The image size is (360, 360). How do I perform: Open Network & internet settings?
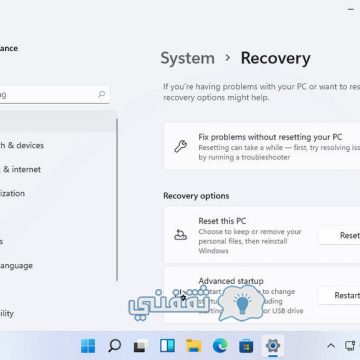pyautogui.click(x=20, y=169)
